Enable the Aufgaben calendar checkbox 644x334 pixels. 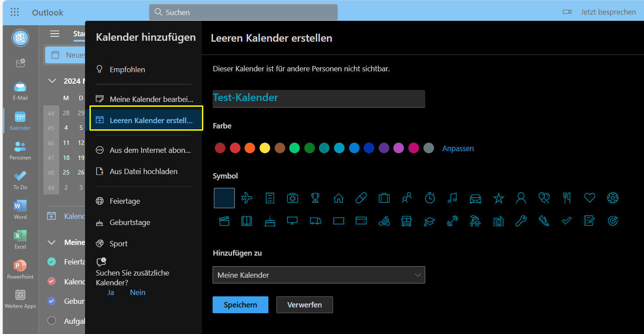click(x=52, y=321)
